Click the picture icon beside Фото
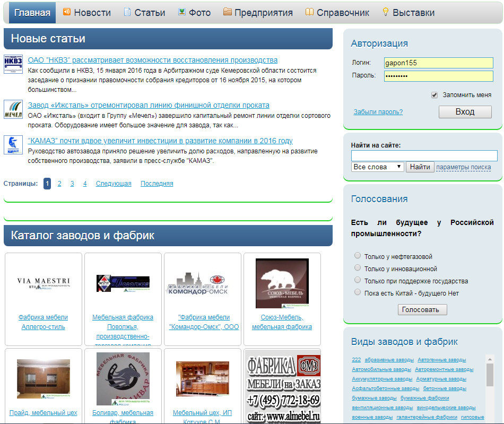 [x=181, y=12]
